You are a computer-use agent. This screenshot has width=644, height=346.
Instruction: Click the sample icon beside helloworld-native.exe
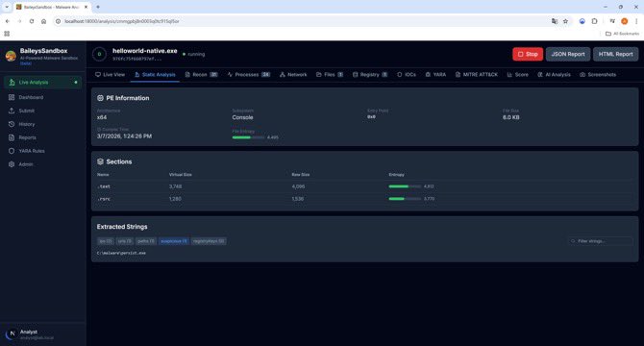click(99, 54)
